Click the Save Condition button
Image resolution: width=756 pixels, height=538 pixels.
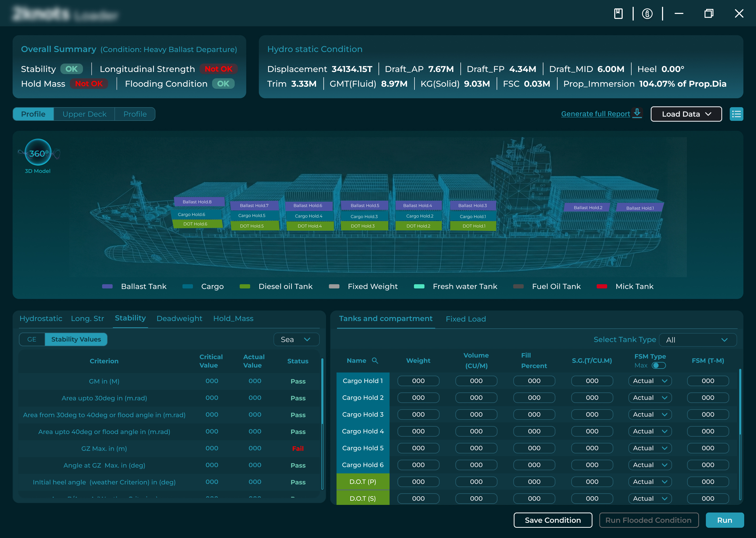tap(553, 520)
